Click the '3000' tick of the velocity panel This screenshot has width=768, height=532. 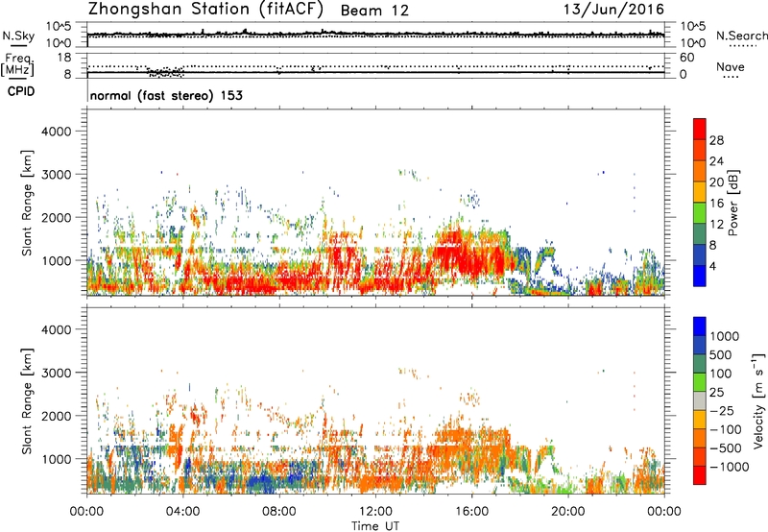(56, 373)
